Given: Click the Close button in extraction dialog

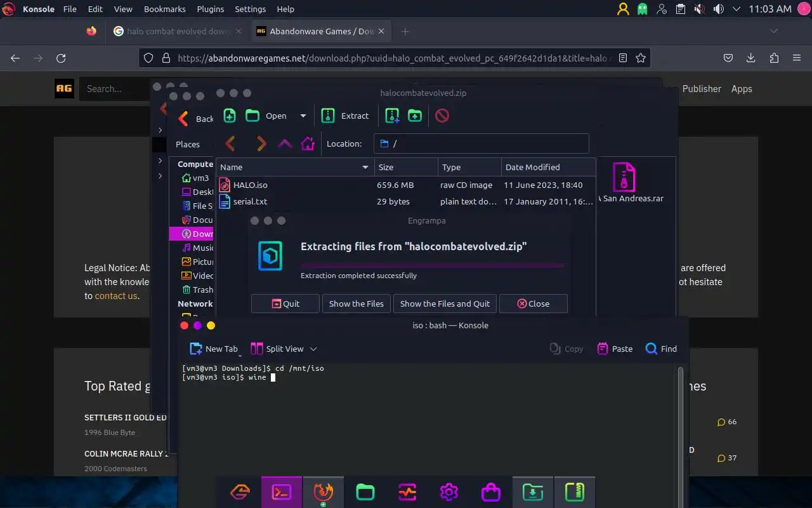Looking at the screenshot, I should click(534, 304).
